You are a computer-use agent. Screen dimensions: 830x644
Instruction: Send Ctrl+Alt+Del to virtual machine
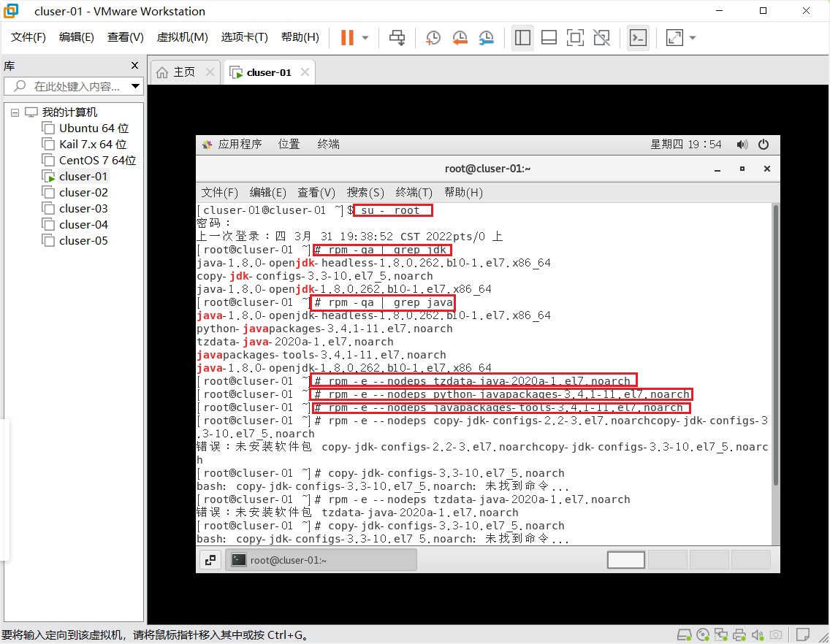tap(397, 37)
